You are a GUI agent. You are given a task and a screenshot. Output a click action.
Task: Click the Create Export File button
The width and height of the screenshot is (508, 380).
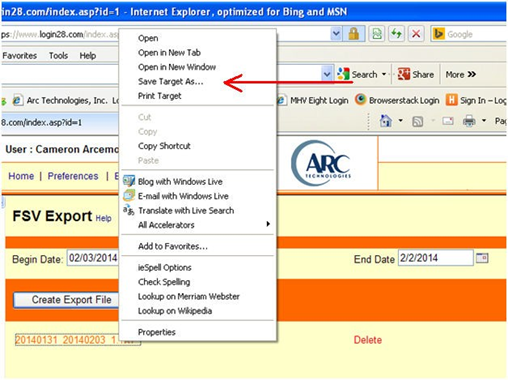pyautogui.click(x=66, y=300)
